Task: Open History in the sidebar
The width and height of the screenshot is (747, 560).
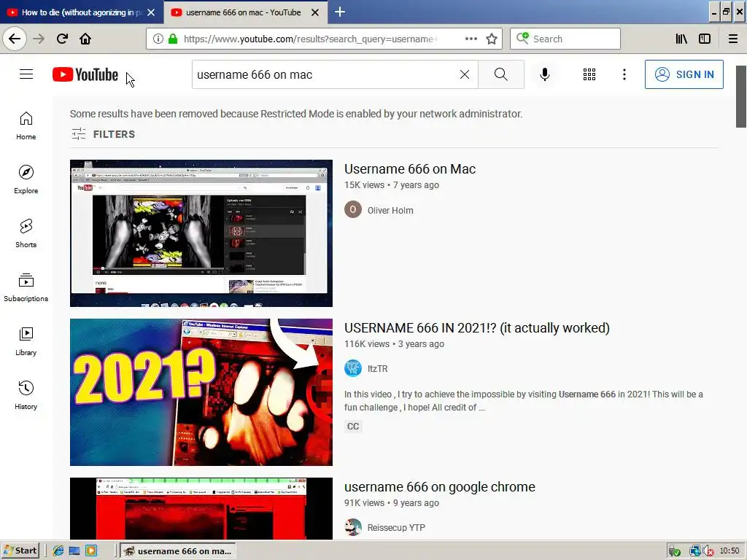Action: [x=26, y=395]
